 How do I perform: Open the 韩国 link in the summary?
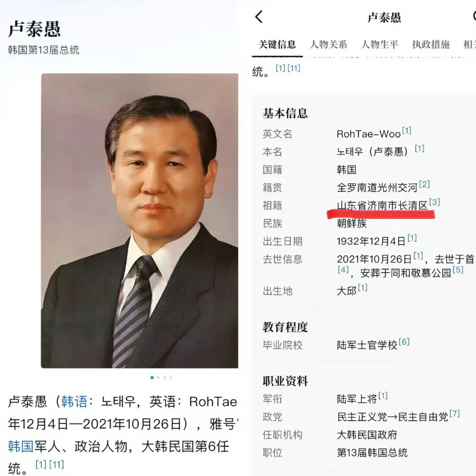[21, 446]
